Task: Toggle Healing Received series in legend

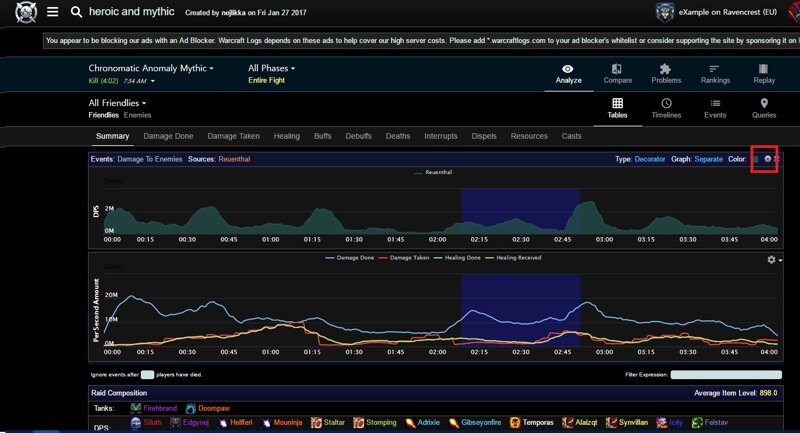Action: (x=513, y=258)
